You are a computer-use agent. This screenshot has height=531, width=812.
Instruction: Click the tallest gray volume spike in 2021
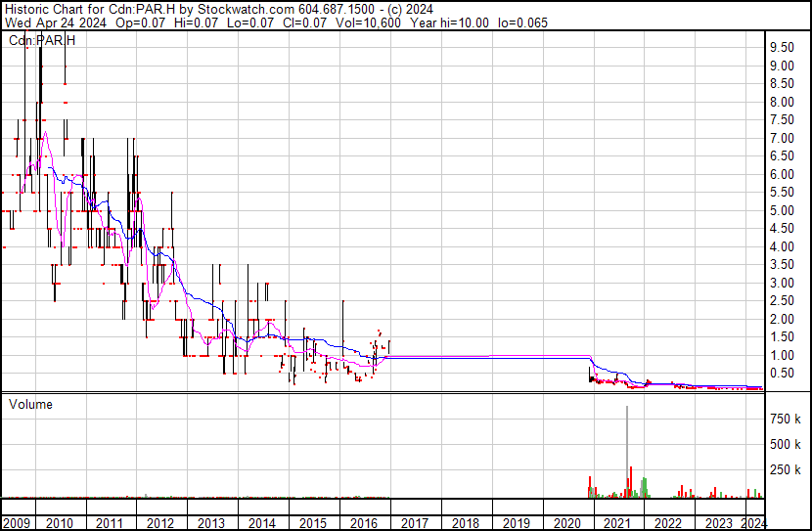[626, 450]
